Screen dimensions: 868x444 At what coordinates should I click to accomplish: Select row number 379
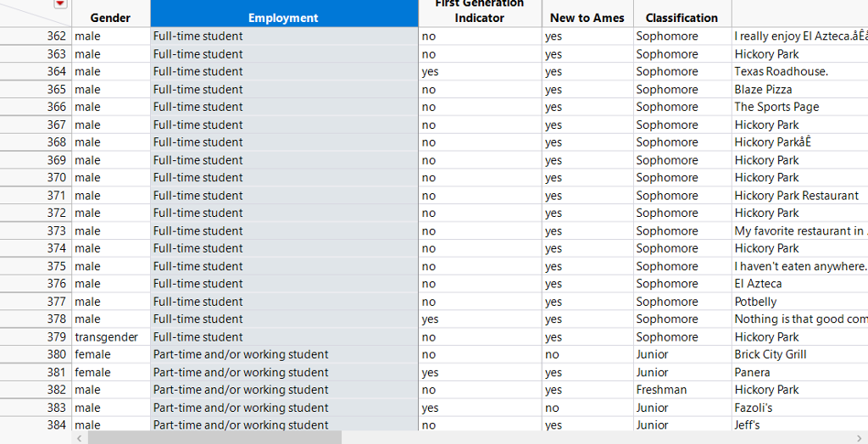[56, 337]
